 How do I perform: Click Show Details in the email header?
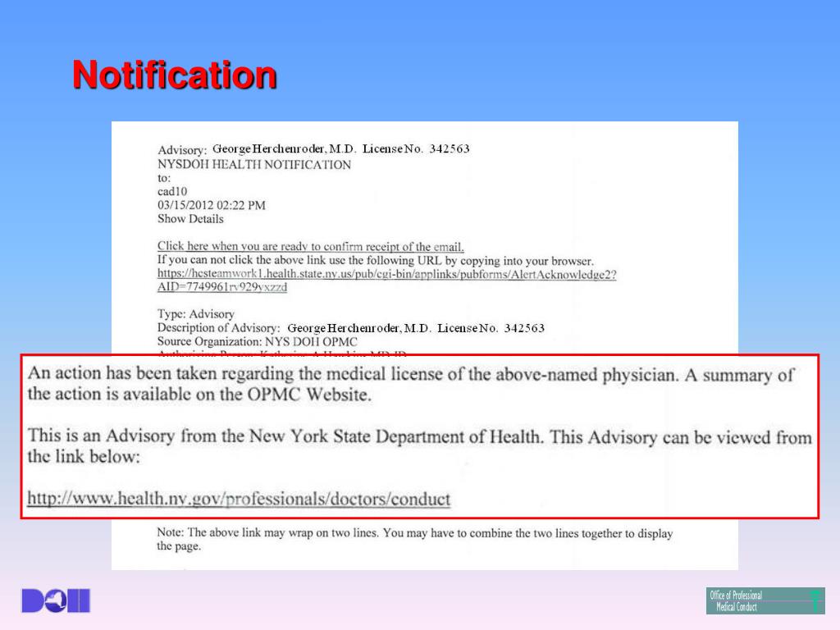[190, 218]
